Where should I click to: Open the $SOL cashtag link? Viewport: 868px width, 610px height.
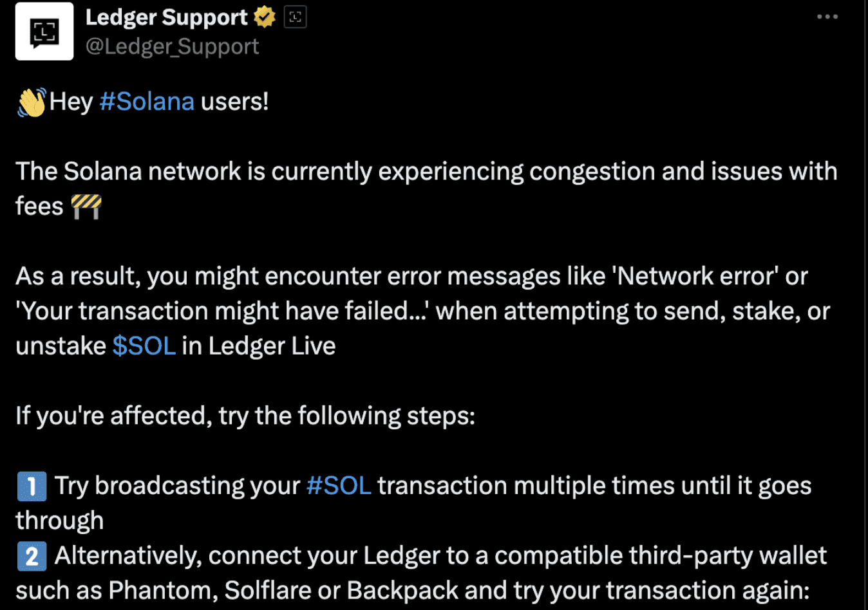tap(144, 346)
